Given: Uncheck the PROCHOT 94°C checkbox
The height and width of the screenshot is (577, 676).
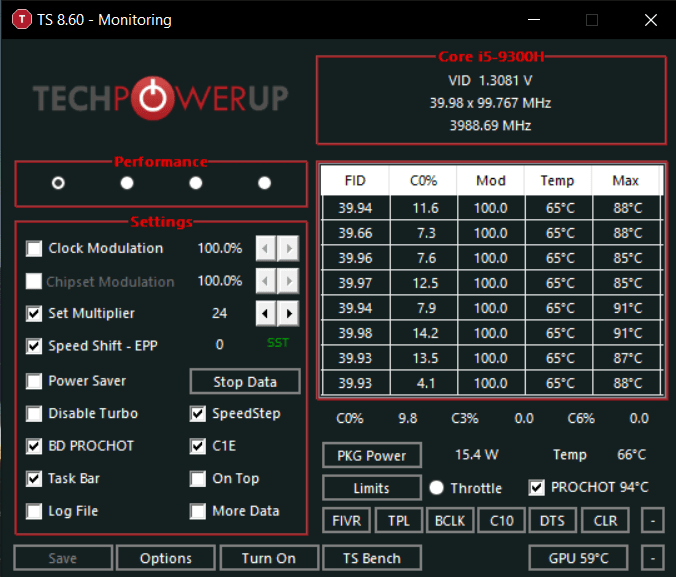Looking at the screenshot, I should click(537, 488).
